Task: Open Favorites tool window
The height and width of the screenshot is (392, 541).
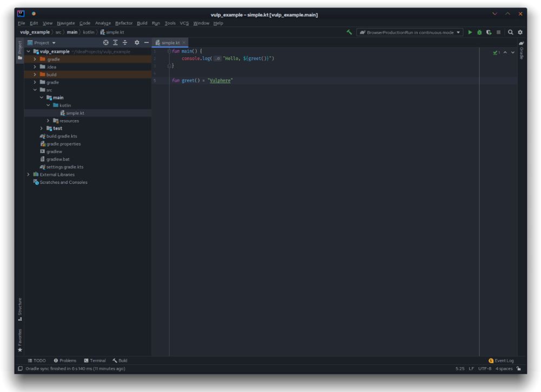Action: (19, 340)
